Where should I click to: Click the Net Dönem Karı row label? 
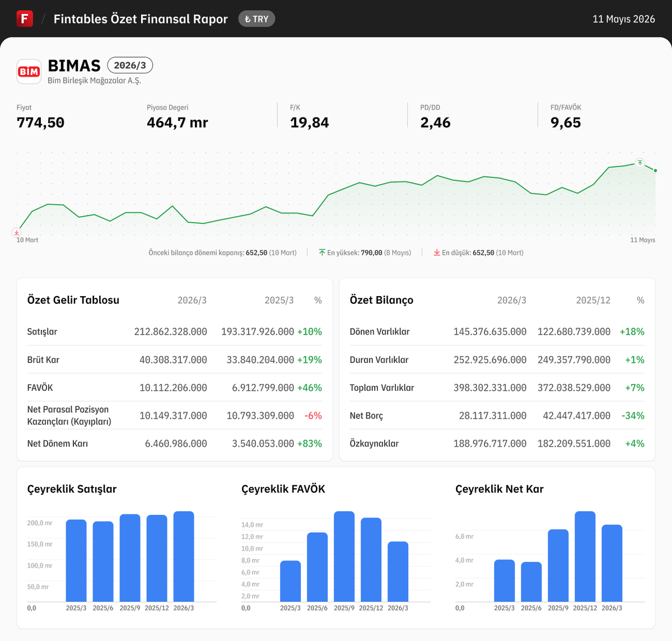pos(58,443)
